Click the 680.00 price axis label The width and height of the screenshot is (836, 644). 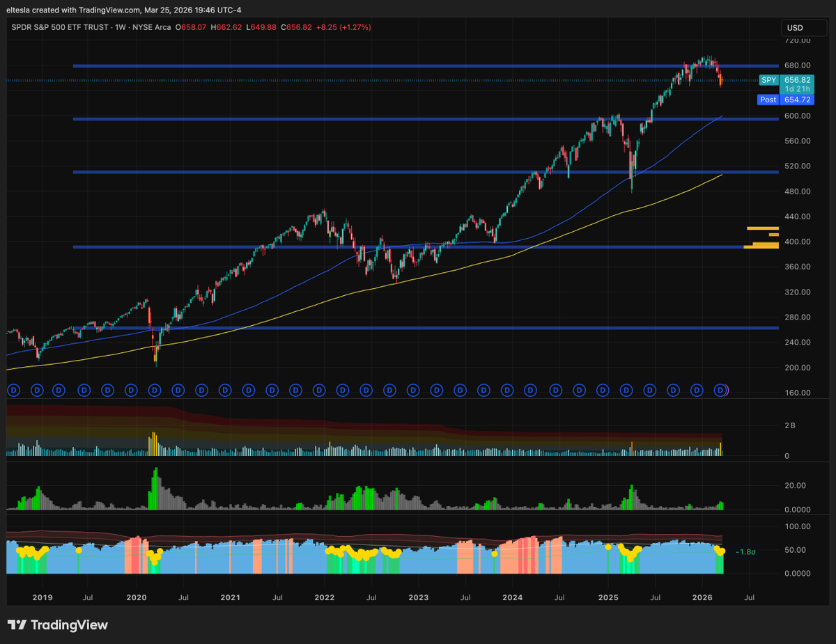click(797, 66)
